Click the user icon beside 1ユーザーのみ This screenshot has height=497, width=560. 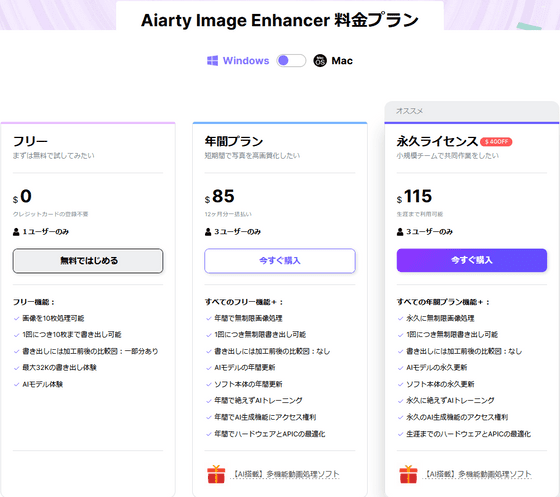pyautogui.click(x=16, y=232)
